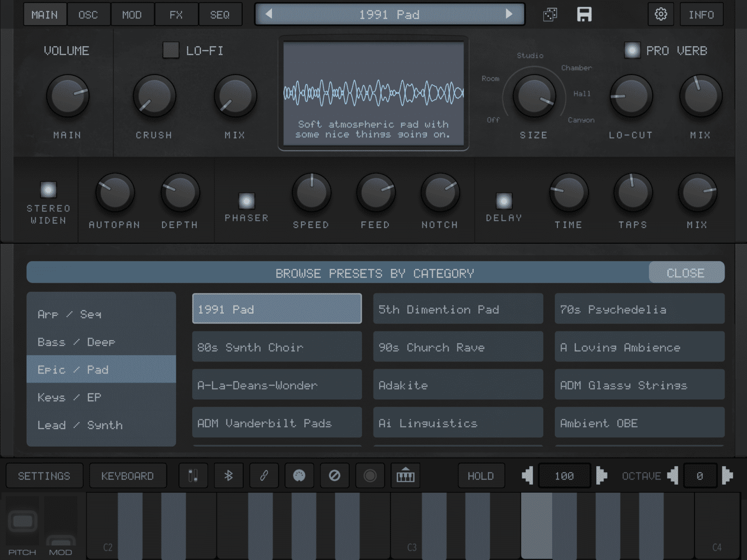
Task: Save preset with floppy disk icon
Action: [x=584, y=14]
